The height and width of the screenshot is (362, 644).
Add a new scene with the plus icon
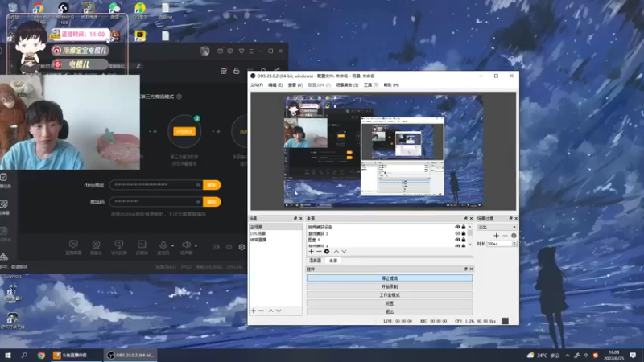254,311
